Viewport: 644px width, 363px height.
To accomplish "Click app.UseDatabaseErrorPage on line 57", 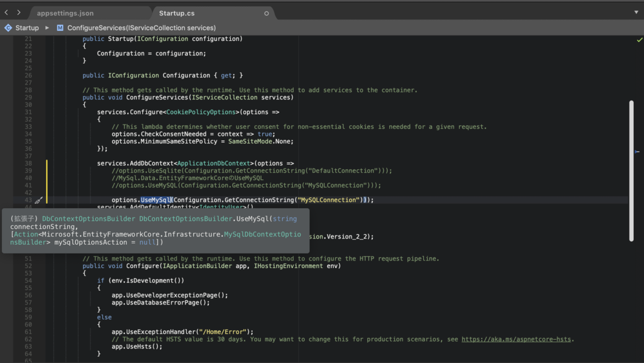I will pos(160,303).
